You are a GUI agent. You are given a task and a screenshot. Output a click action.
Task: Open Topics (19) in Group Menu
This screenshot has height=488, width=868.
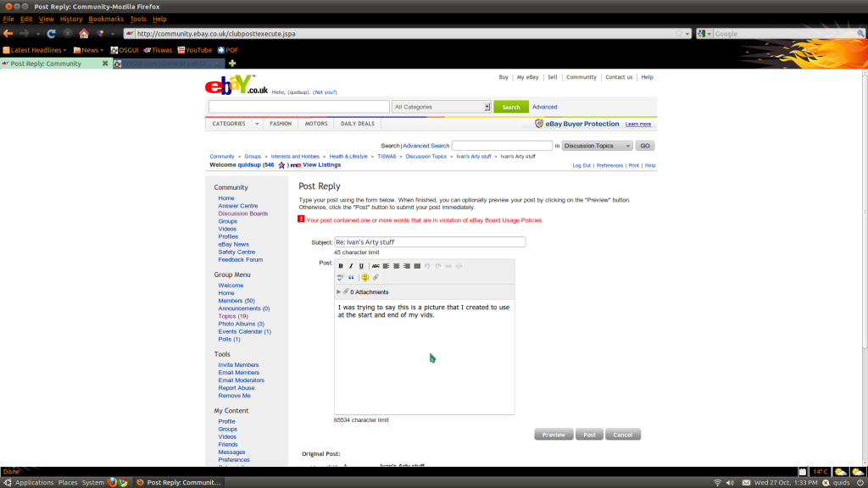233,317
